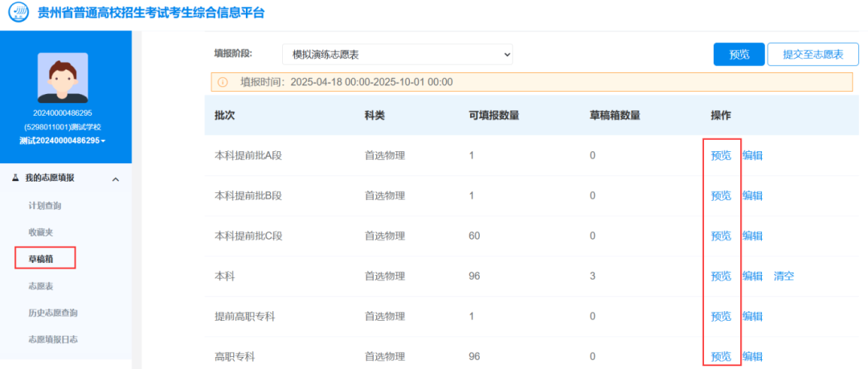Click the platform logo icon
The image size is (868, 369).
click(17, 14)
